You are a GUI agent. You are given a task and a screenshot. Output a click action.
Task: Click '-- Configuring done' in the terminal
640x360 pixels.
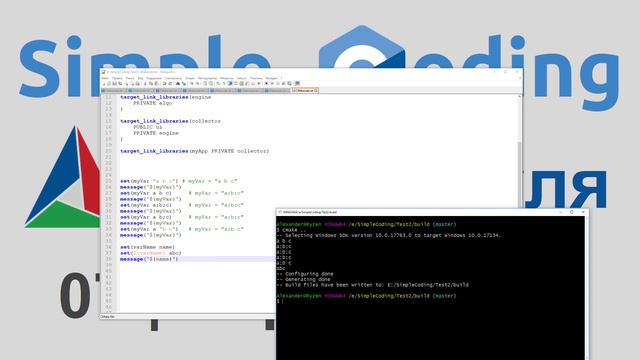(x=305, y=274)
